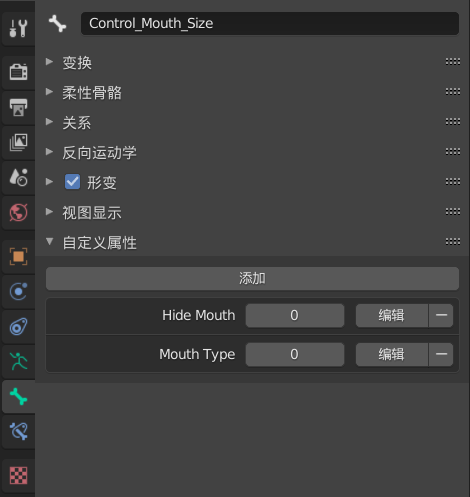
Task: Toggle the 形变 deform checkbox
Action: click(72, 182)
